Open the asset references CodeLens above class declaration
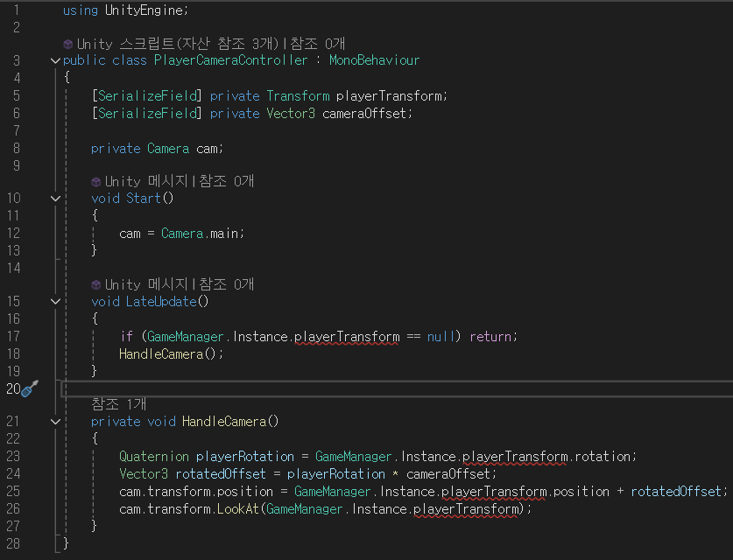733x560 pixels. (178, 44)
